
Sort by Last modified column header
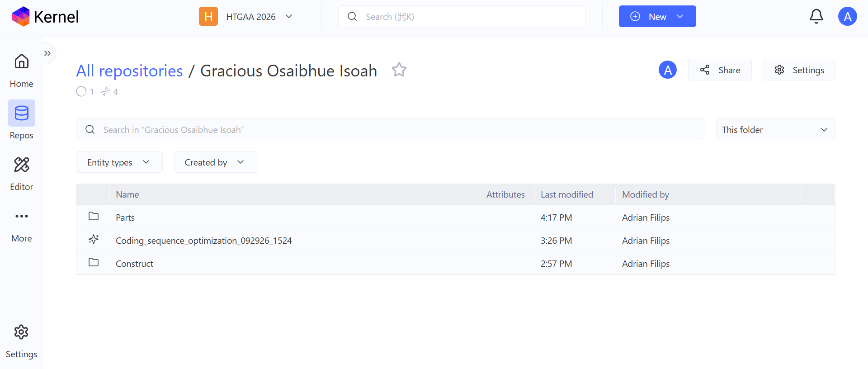pyautogui.click(x=567, y=194)
